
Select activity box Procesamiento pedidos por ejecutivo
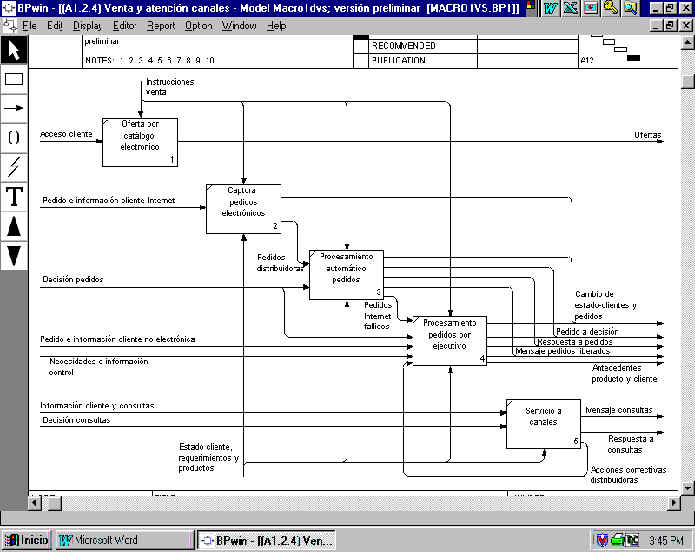449,341
